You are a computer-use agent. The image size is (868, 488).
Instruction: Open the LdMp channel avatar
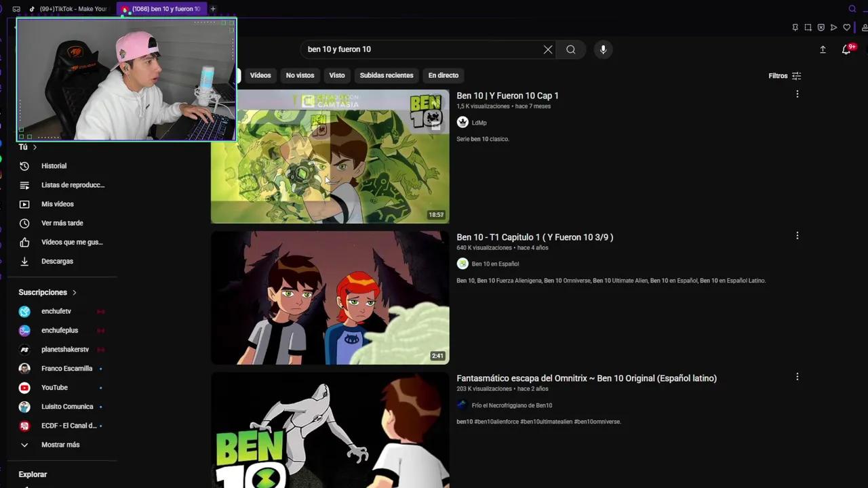pos(462,123)
